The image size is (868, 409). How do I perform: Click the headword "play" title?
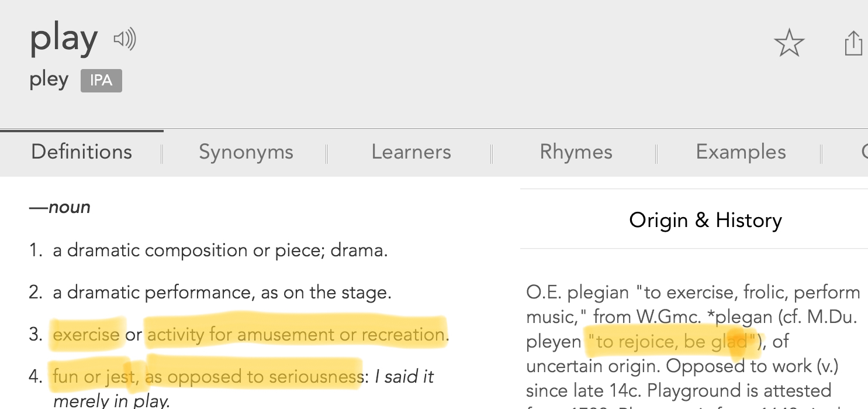[x=64, y=39]
